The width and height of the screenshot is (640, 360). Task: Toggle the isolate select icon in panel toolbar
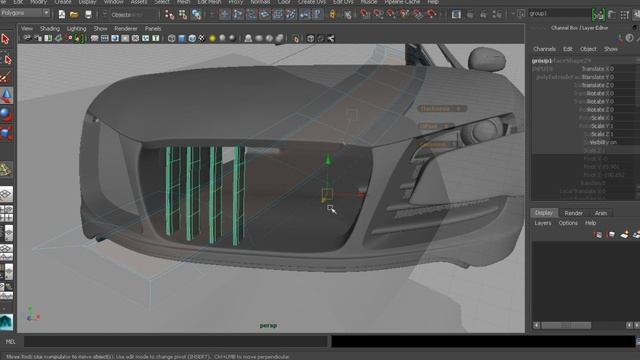pyautogui.click(x=296, y=38)
